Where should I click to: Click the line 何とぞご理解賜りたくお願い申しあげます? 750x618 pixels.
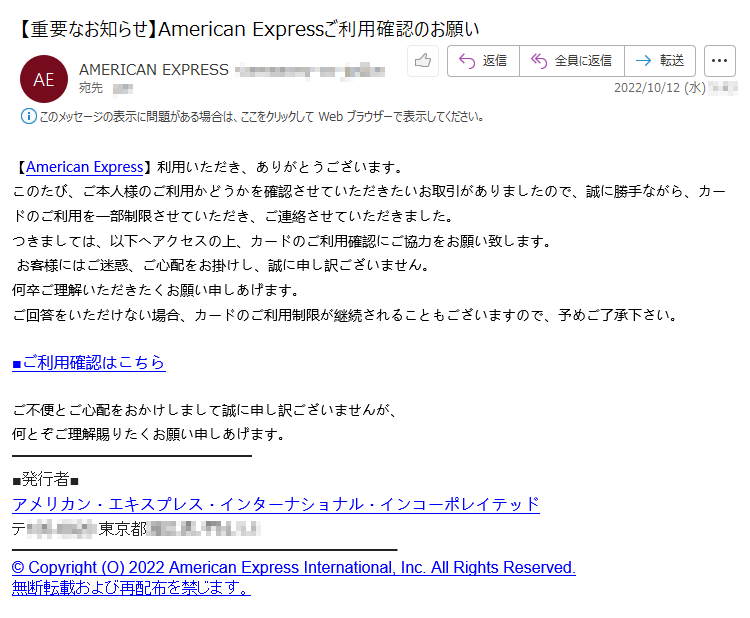148,434
